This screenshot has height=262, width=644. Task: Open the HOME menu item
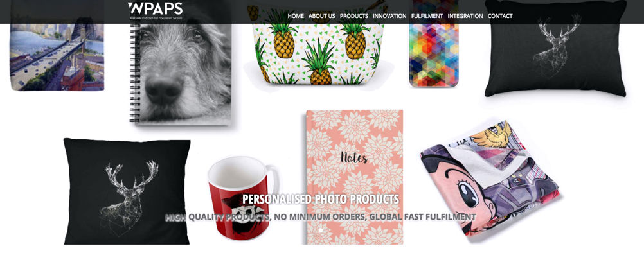pos(296,16)
